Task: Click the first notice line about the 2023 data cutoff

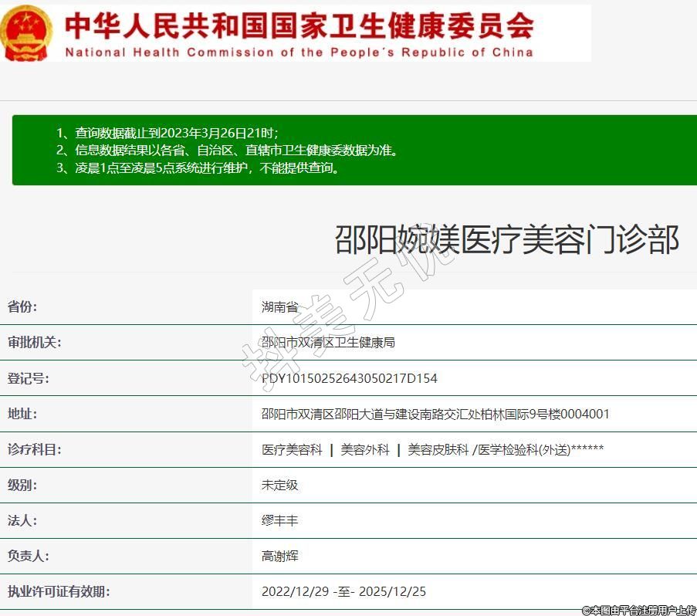Action: point(167,133)
